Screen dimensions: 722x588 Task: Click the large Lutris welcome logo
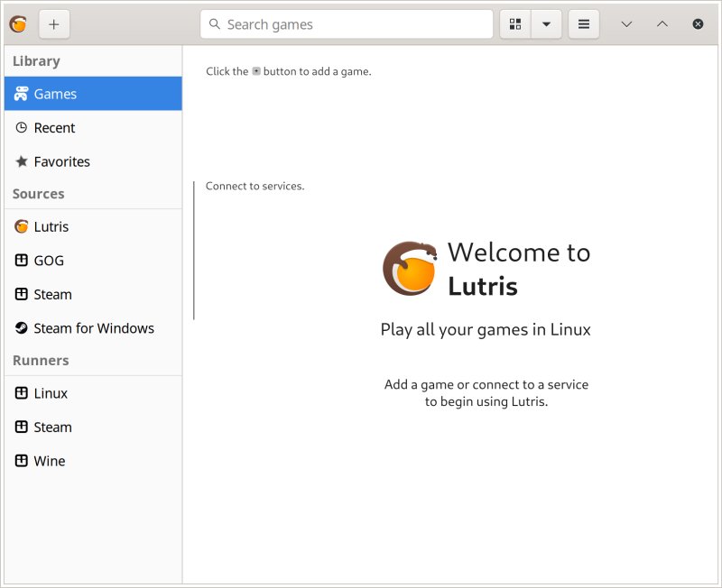coord(410,269)
